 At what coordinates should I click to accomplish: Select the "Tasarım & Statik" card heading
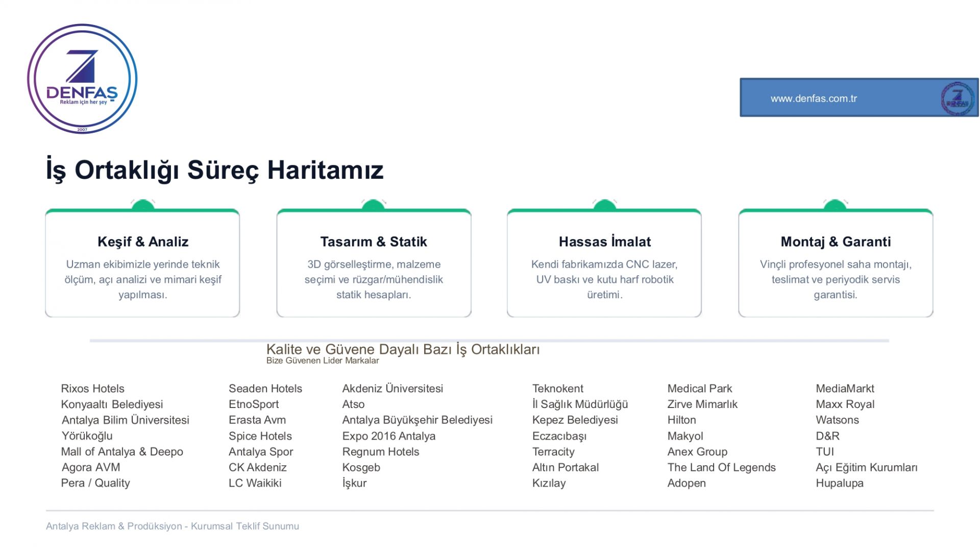pyautogui.click(x=374, y=242)
